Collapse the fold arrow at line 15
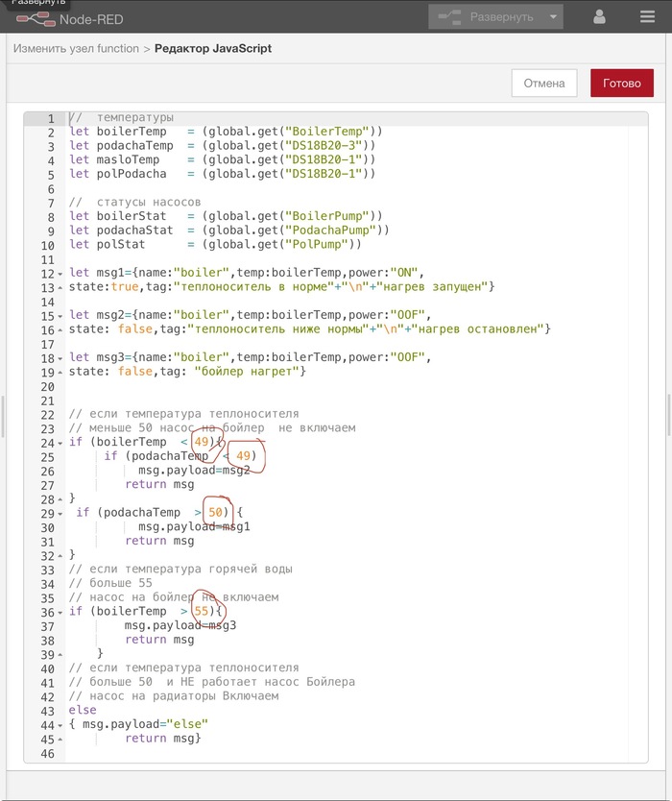The image size is (672, 801). point(60,316)
